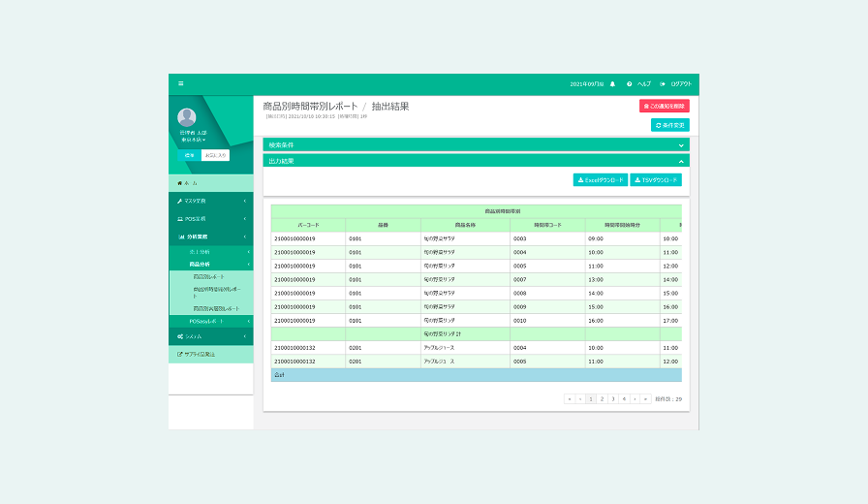The height and width of the screenshot is (504, 868).
Task: Click the ログアウト sign-out icon
Action: 663,84
